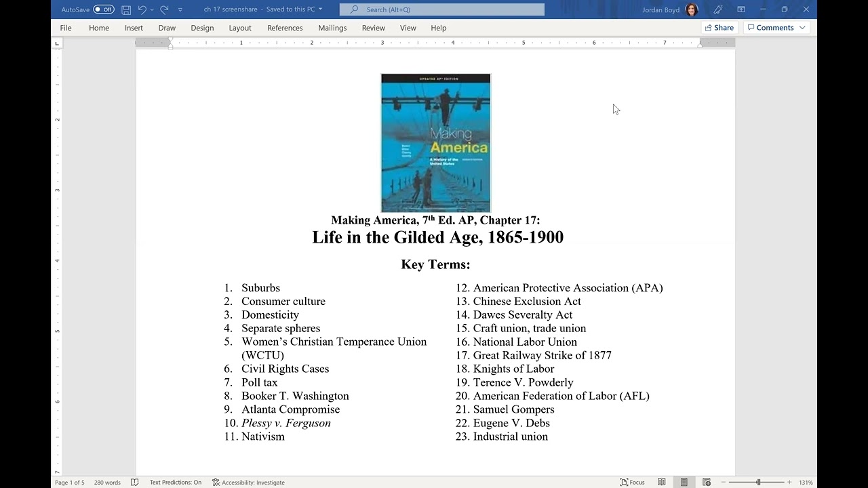Click the Comments button
The width and height of the screenshot is (868, 488).
point(770,28)
